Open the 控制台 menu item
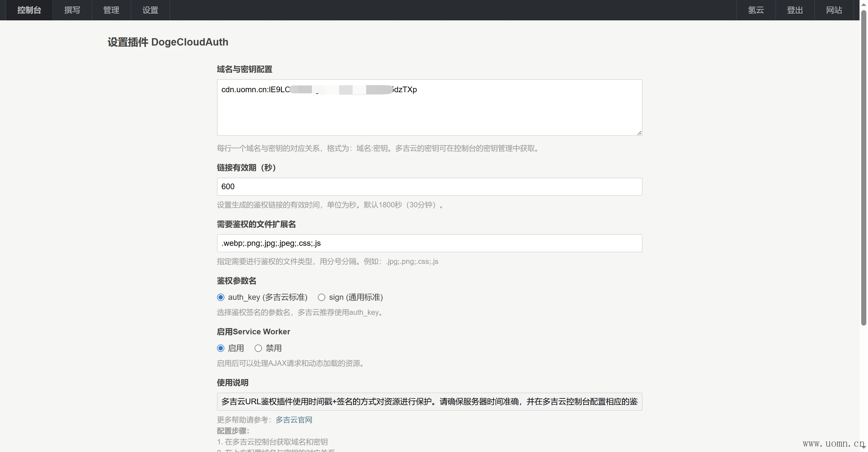 29,10
